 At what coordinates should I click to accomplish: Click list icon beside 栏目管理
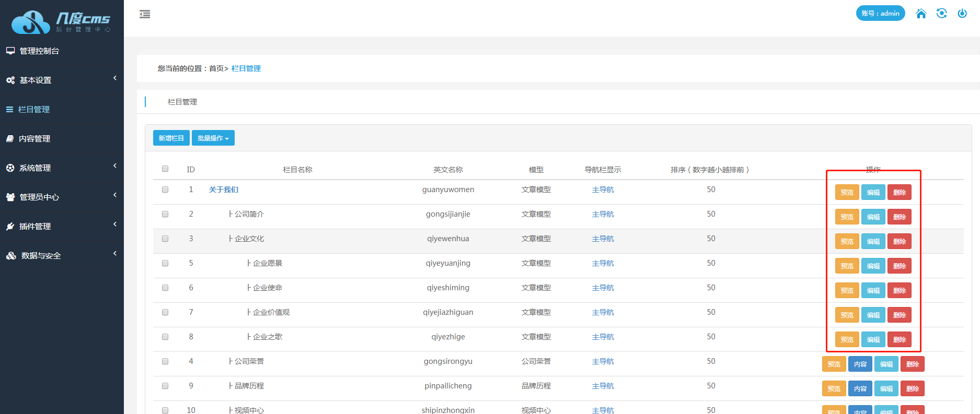pos(9,110)
